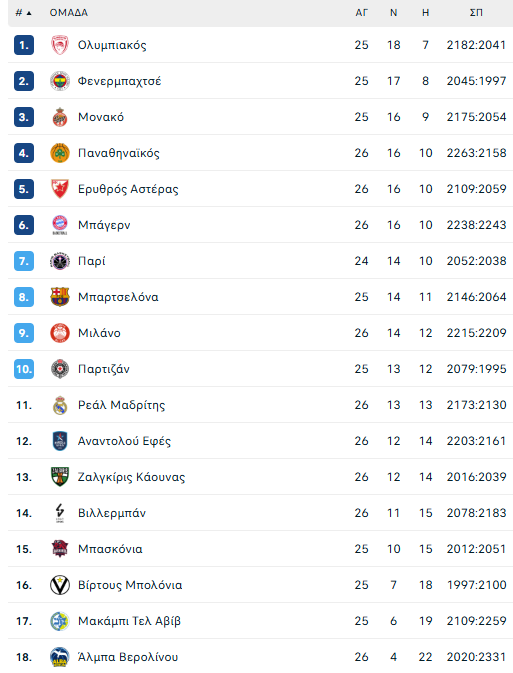Viewport: 513px width, 673px height.
Task: Sort standings by Ν wins column
Action: click(x=394, y=13)
